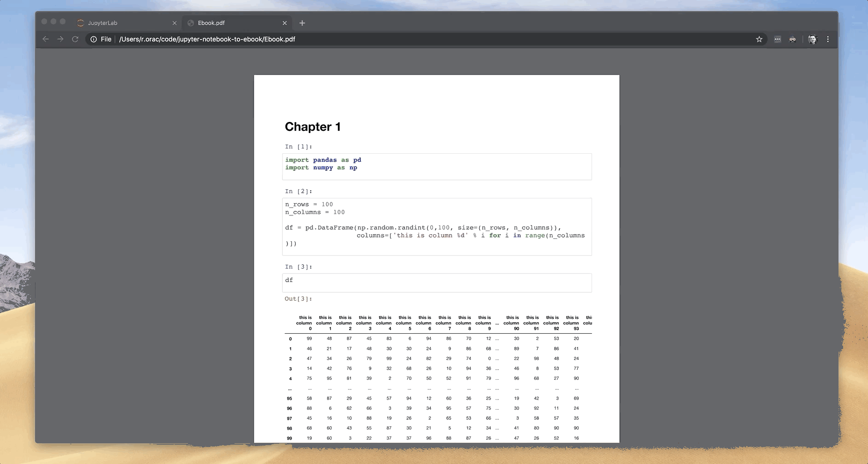Open the profile avatar menu
This screenshot has height=464, width=868.
(x=812, y=39)
